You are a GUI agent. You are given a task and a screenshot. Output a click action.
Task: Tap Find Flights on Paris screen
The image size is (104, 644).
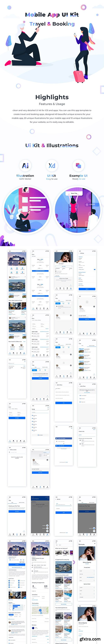coord(17,418)
